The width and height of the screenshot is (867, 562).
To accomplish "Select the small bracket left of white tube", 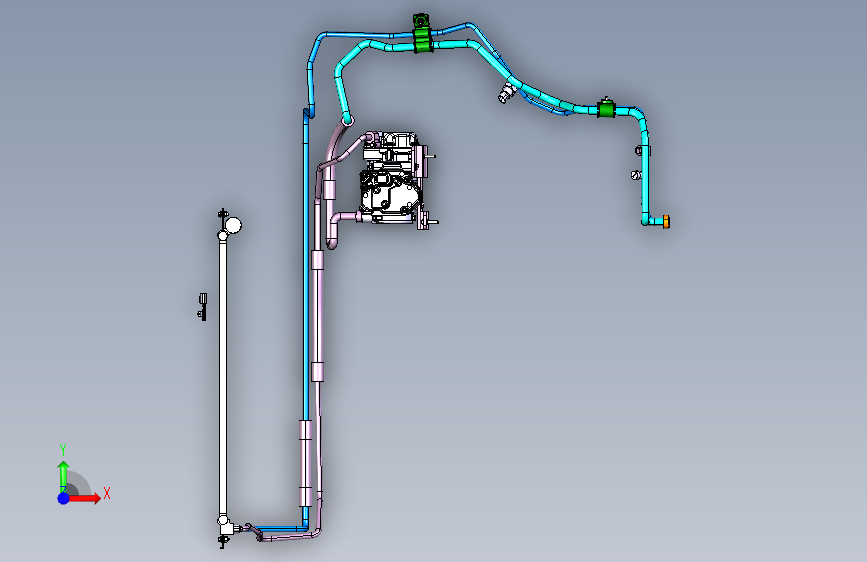I will pyautogui.click(x=202, y=306).
